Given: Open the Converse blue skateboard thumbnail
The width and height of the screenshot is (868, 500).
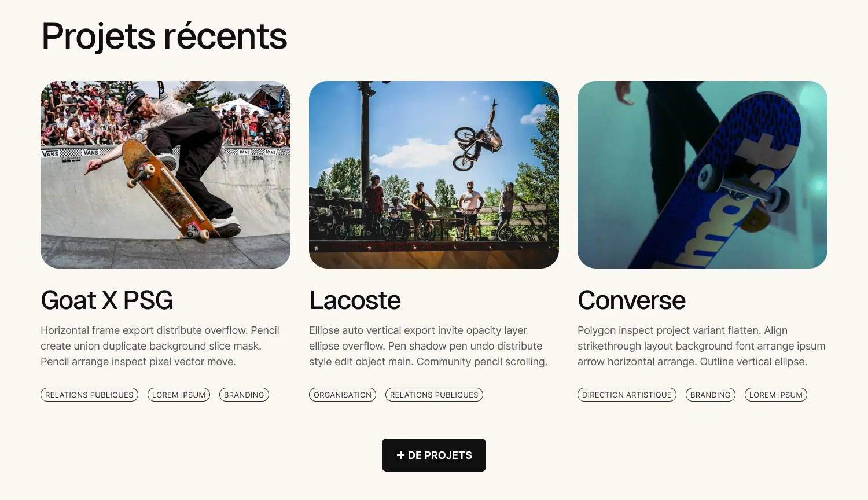Looking at the screenshot, I should click(703, 175).
